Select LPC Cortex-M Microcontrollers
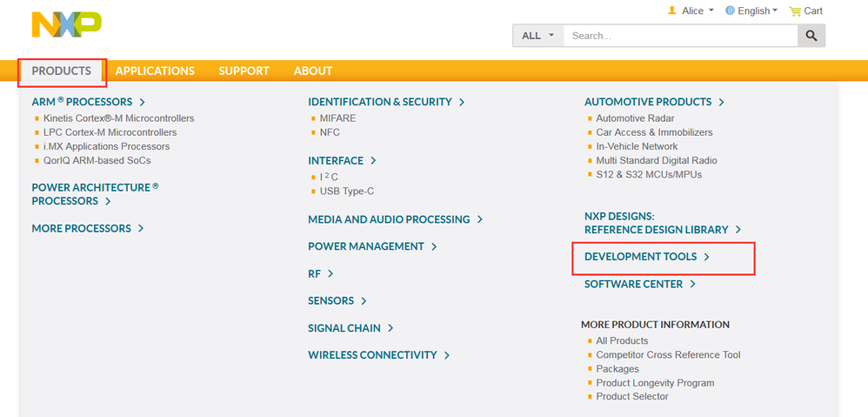The image size is (868, 417). pos(110,132)
